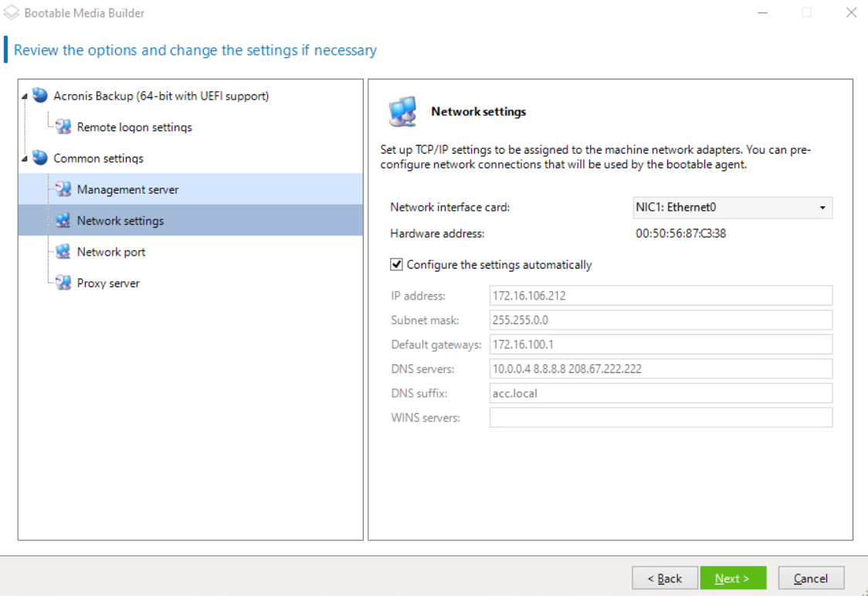Click the empty WINS servers field
The height and width of the screenshot is (596, 868).
click(661, 418)
